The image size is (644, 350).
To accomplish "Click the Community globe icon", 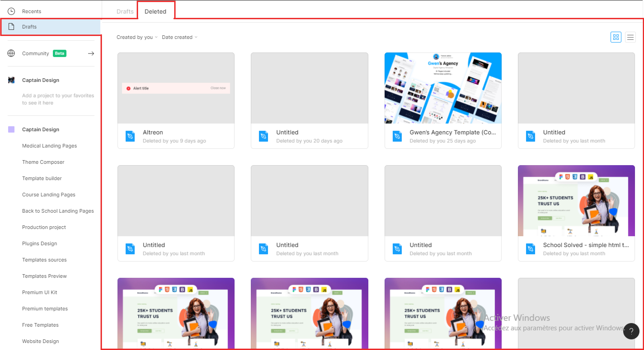I will 11,53.
